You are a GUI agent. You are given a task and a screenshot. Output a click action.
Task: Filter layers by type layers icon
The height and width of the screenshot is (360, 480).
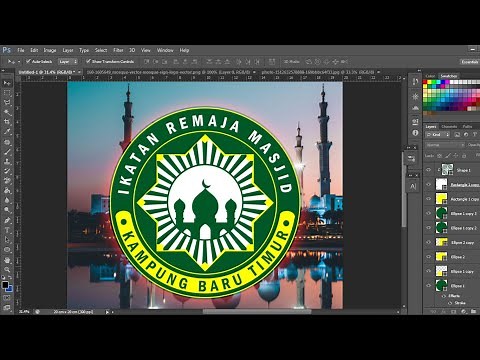(x=475, y=135)
